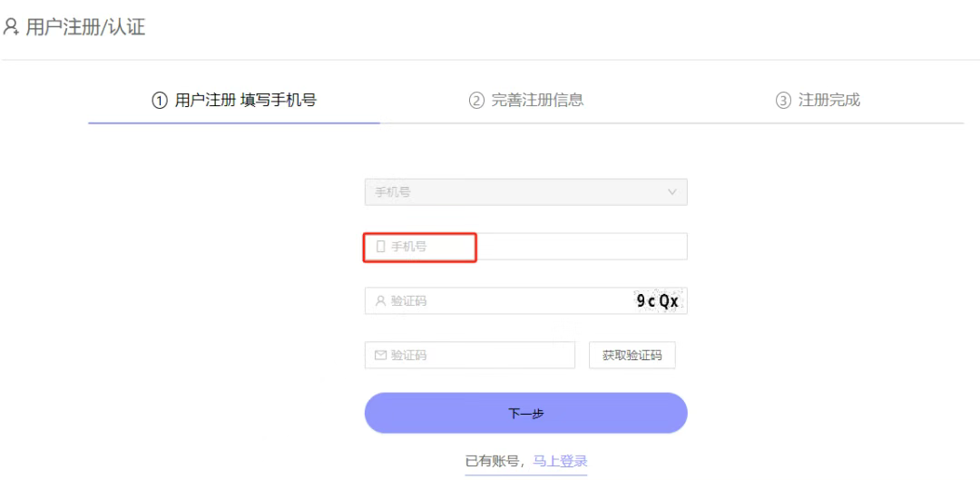Go to the 注册完成 step
980x480 pixels.
(828, 101)
